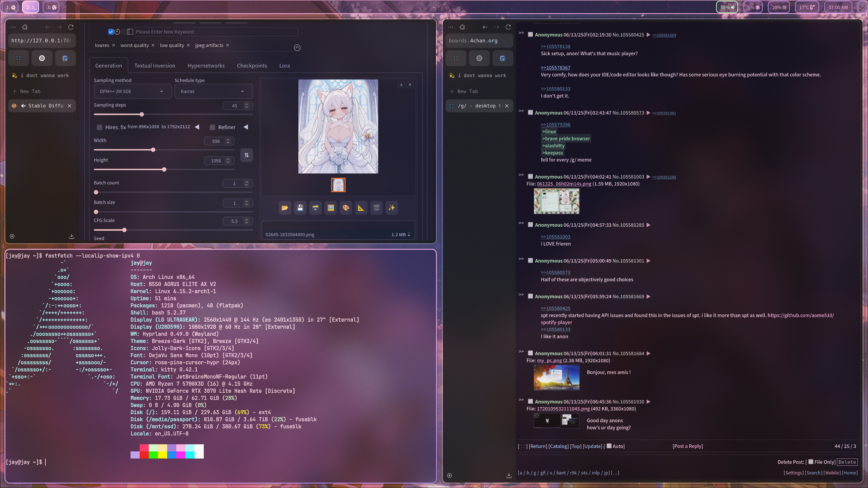Toggle File Only checkbox
Viewport: 868px width, 488px height.
[811, 462]
